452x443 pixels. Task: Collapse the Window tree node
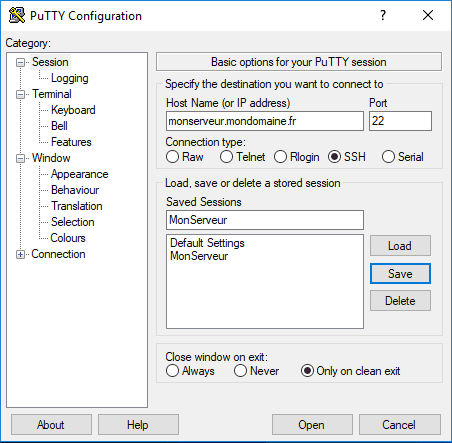click(x=20, y=158)
